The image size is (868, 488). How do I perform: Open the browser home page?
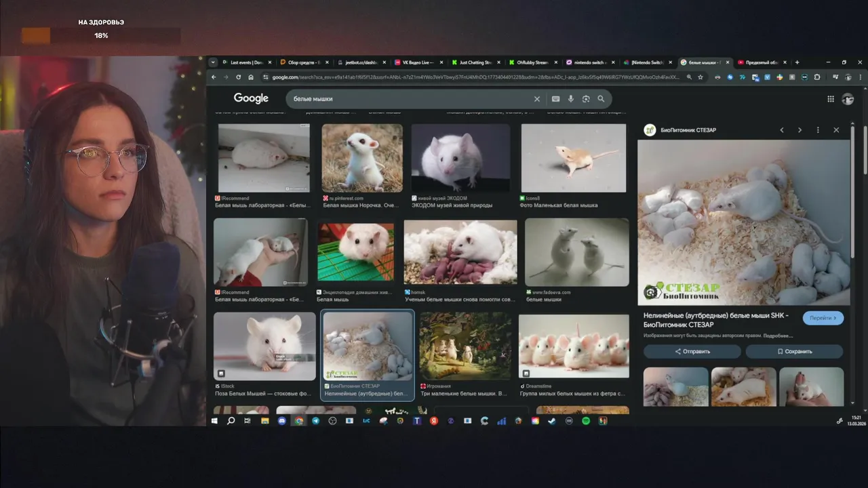[251, 77]
